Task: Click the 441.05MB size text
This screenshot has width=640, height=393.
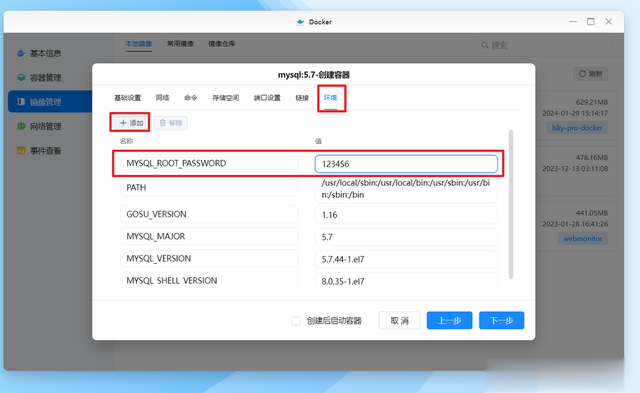Action: tap(592, 213)
